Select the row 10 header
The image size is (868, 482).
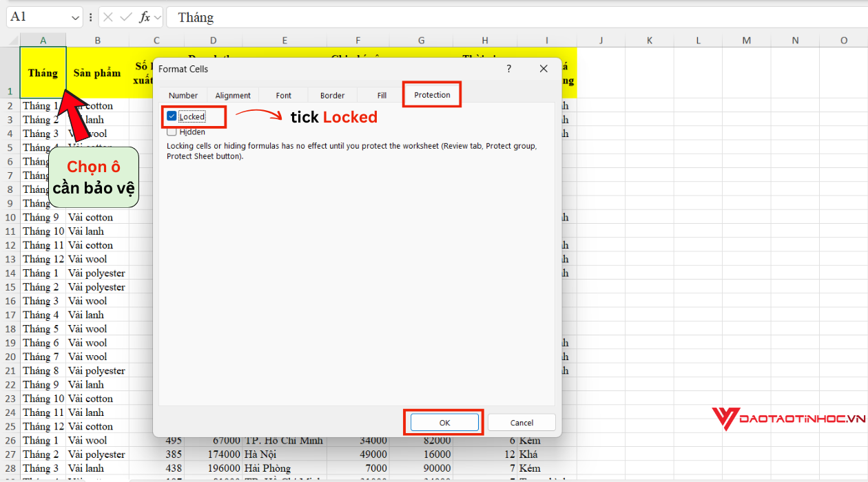point(10,217)
